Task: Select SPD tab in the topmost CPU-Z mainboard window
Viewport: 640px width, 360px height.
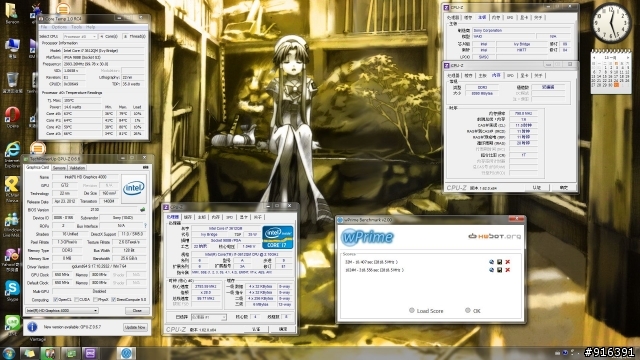Action: (x=510, y=18)
